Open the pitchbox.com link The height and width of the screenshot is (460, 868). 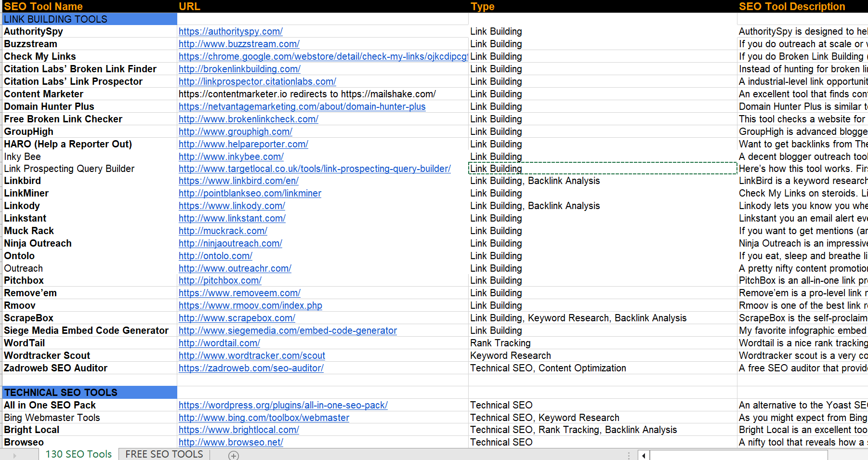point(220,280)
